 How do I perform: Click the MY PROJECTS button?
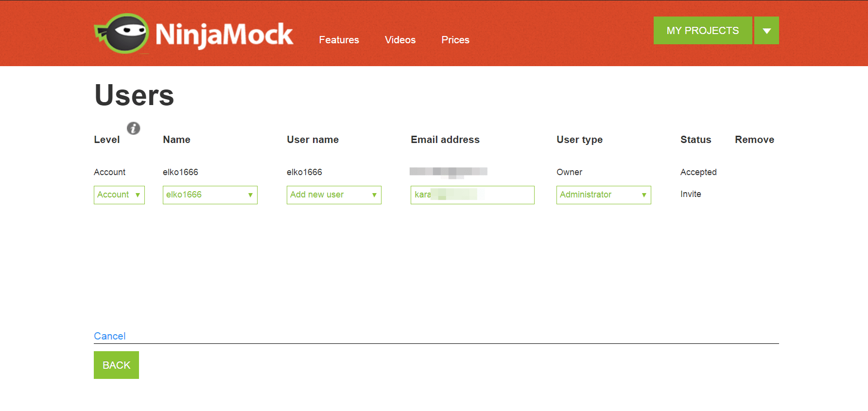click(702, 31)
